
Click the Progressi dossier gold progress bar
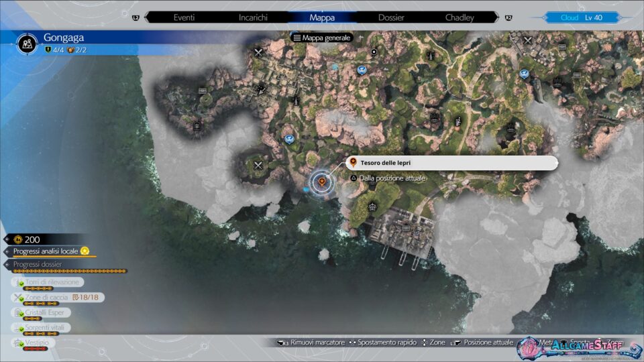coord(69,271)
